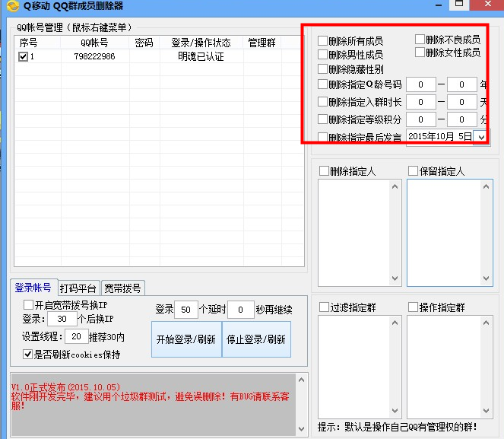The height and width of the screenshot is (439, 504).
Task: Uncheck 是否刷新cookies保持 option
Action: tap(27, 354)
